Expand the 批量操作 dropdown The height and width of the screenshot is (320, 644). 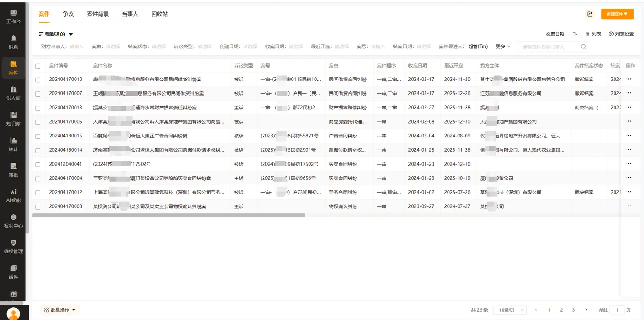(60, 310)
